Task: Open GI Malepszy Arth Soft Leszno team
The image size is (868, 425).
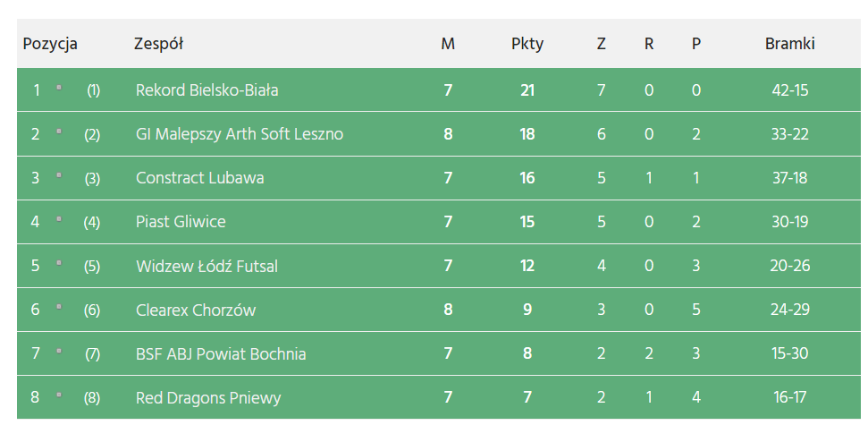Action: 239,134
